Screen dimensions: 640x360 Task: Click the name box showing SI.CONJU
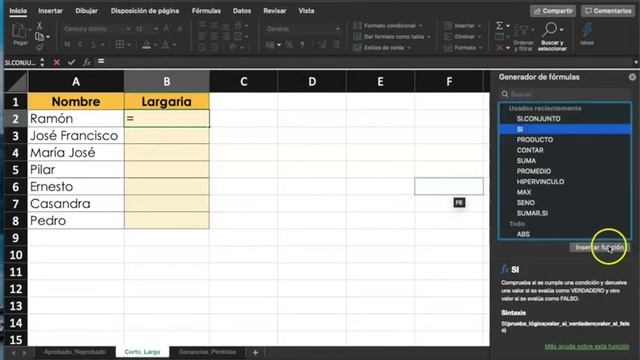pyautogui.click(x=20, y=62)
